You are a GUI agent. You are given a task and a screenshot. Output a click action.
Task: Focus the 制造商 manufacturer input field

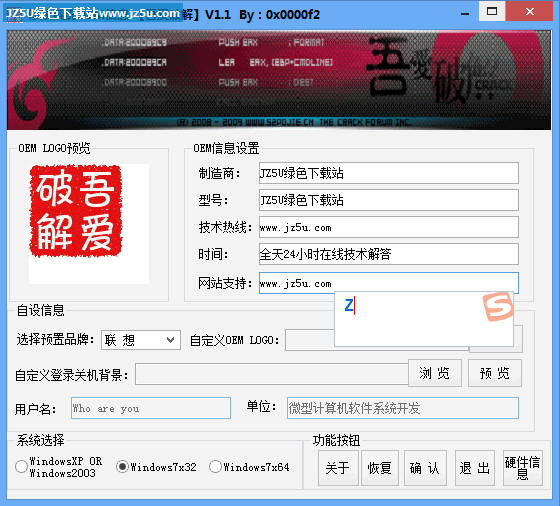[x=389, y=173]
